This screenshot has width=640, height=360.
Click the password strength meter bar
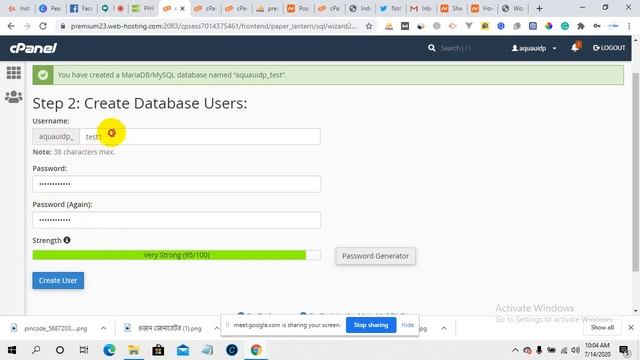click(x=177, y=255)
